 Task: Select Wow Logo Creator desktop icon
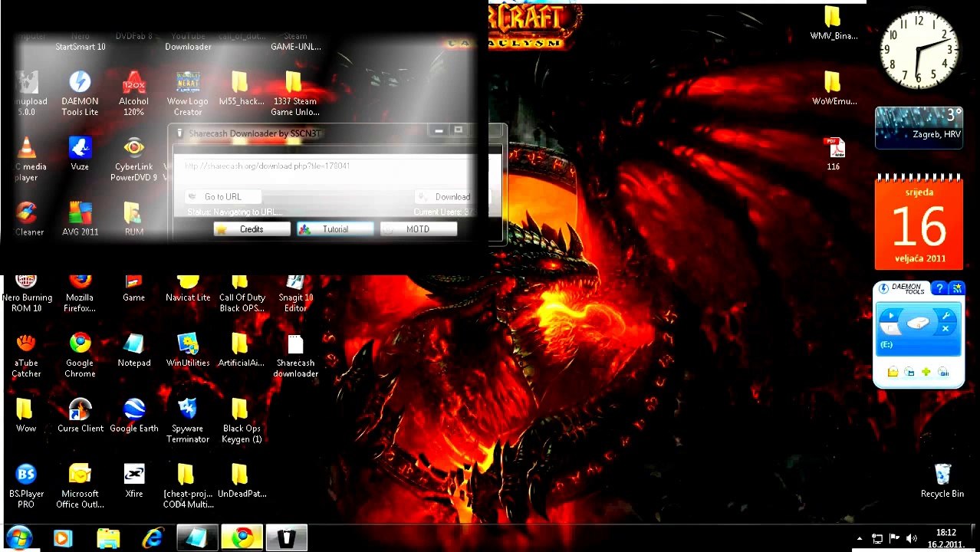pos(188,94)
